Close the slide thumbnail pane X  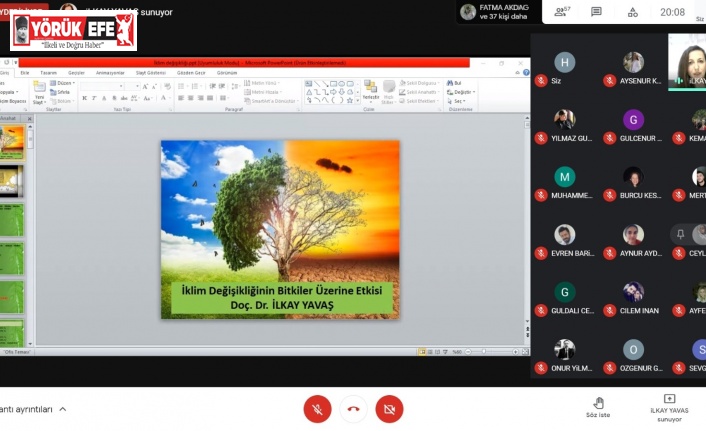30,119
